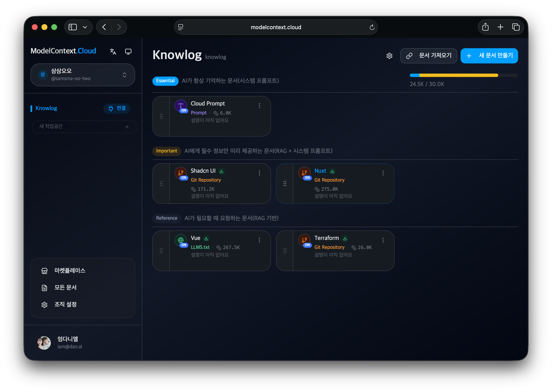Viewport: 552px width, 392px height.
Task: Click the Shadcn UI title text
Action: click(x=203, y=171)
